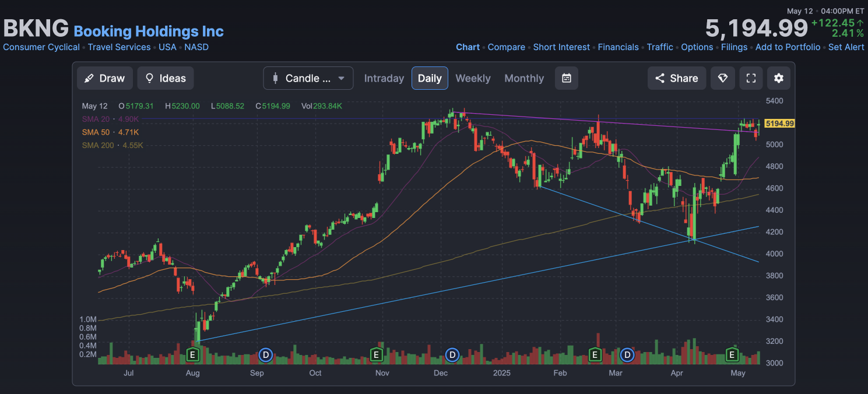Select the Daily timeframe
Image resolution: width=868 pixels, height=394 pixels.
click(x=430, y=78)
